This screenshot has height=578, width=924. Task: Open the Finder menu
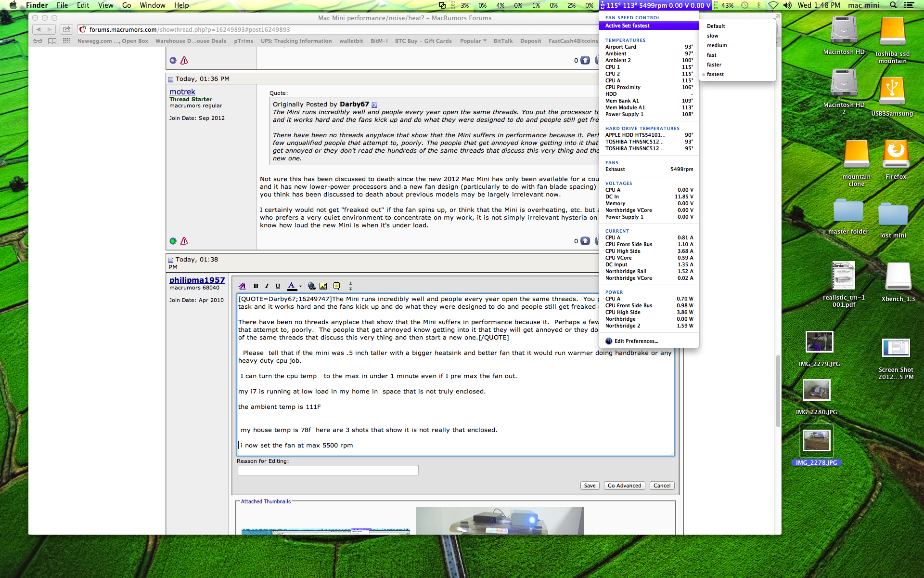click(37, 5)
